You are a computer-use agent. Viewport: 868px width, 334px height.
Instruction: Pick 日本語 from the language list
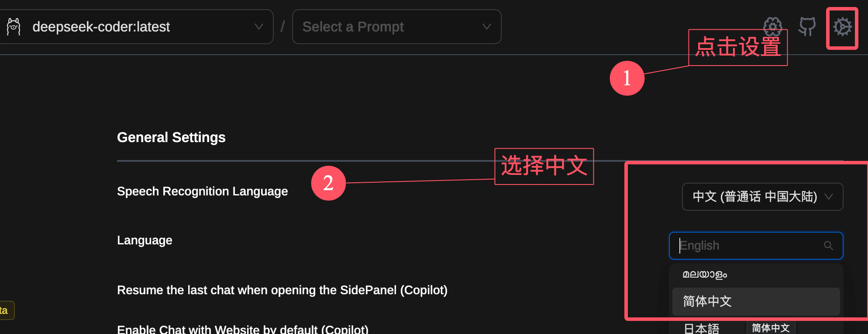coord(701,329)
